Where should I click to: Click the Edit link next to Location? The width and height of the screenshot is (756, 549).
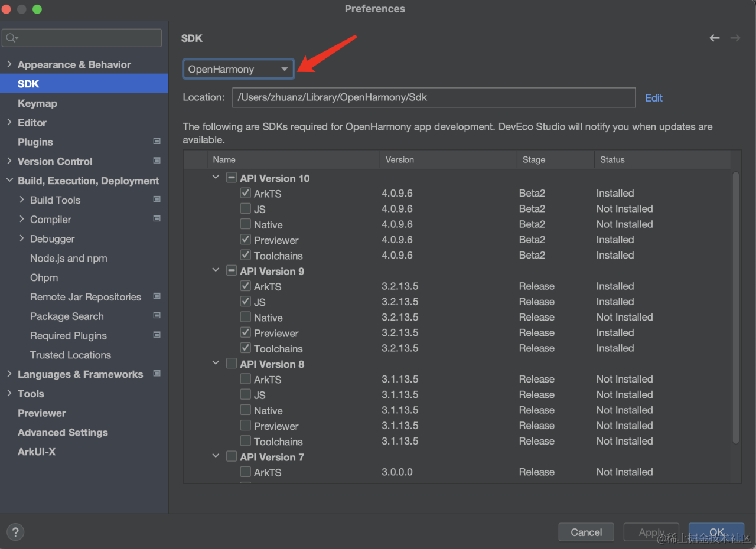654,98
